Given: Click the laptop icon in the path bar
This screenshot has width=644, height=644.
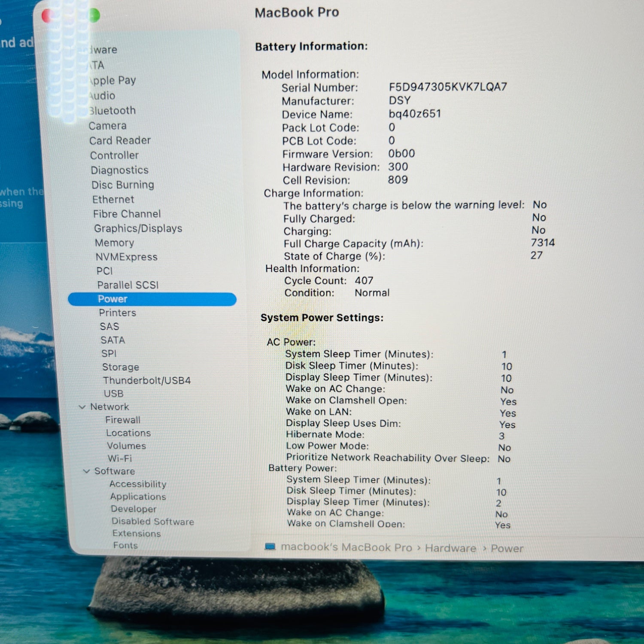Looking at the screenshot, I should [270, 547].
